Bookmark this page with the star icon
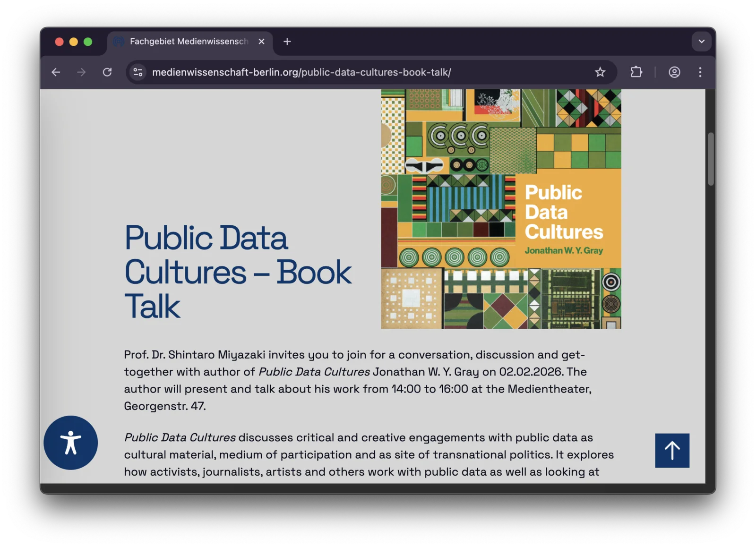Image resolution: width=756 pixels, height=547 pixels. tap(600, 72)
